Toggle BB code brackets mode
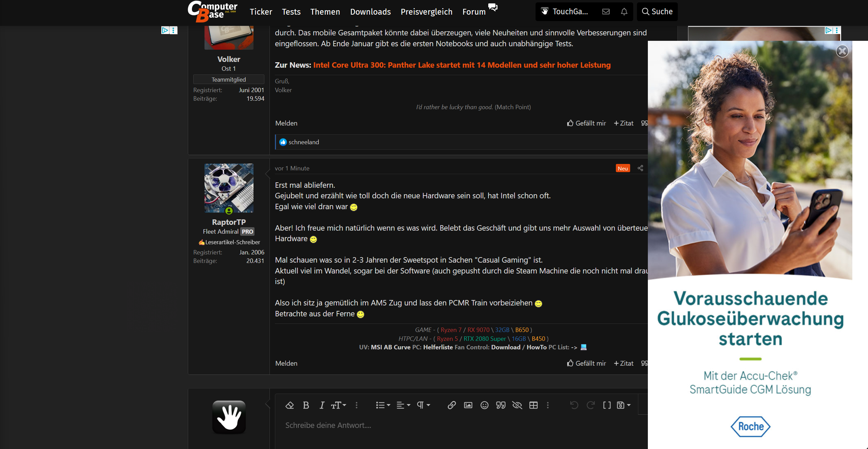Screen dimensions: 868x449 (607, 405)
